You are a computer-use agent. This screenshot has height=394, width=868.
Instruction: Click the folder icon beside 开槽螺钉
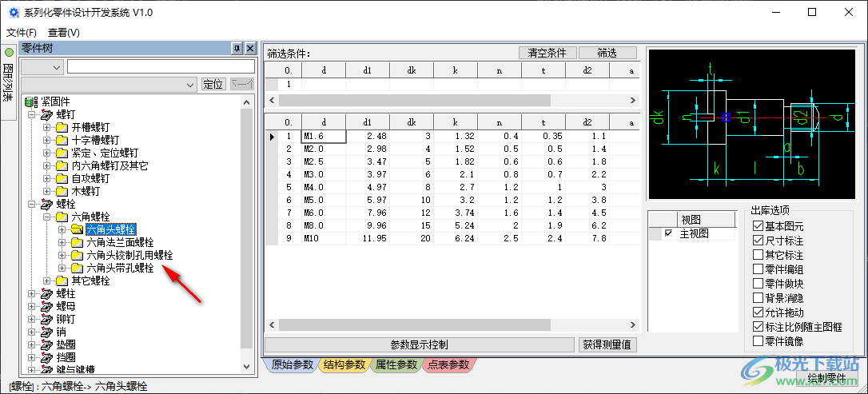point(62,128)
